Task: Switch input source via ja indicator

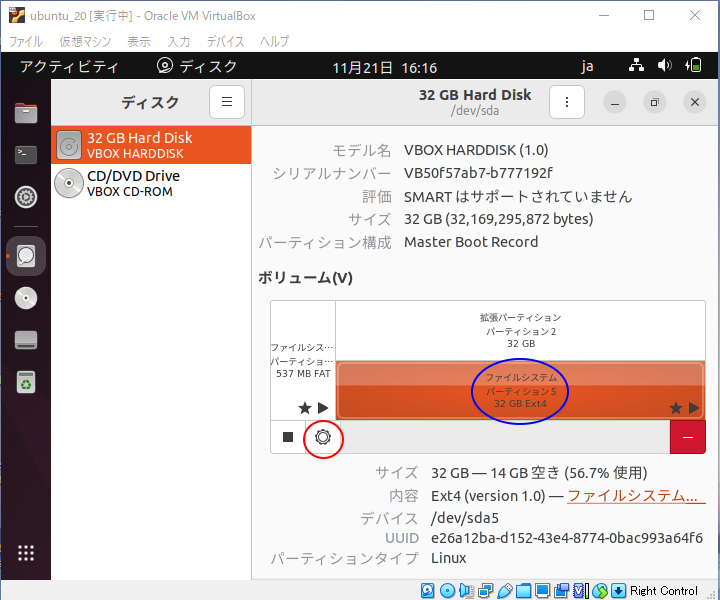Action: tap(587, 67)
